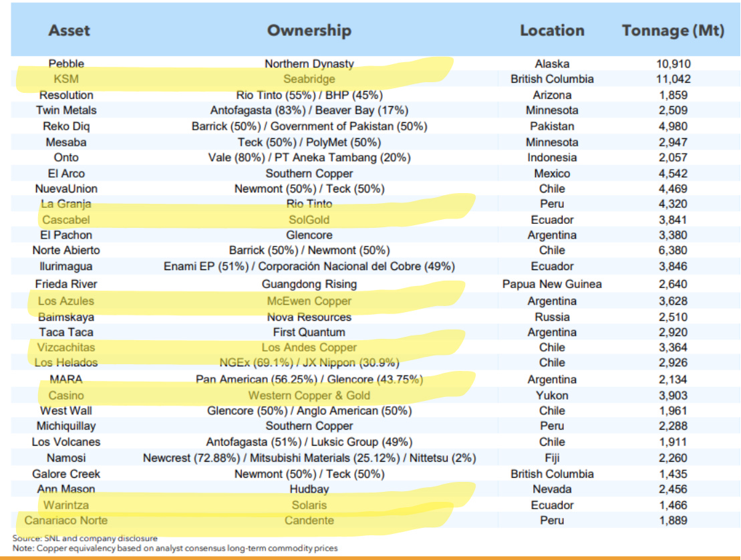This screenshot has width=741, height=560.
Task: Select Hudbay owner of Ann Mason
Action: pyautogui.click(x=309, y=489)
